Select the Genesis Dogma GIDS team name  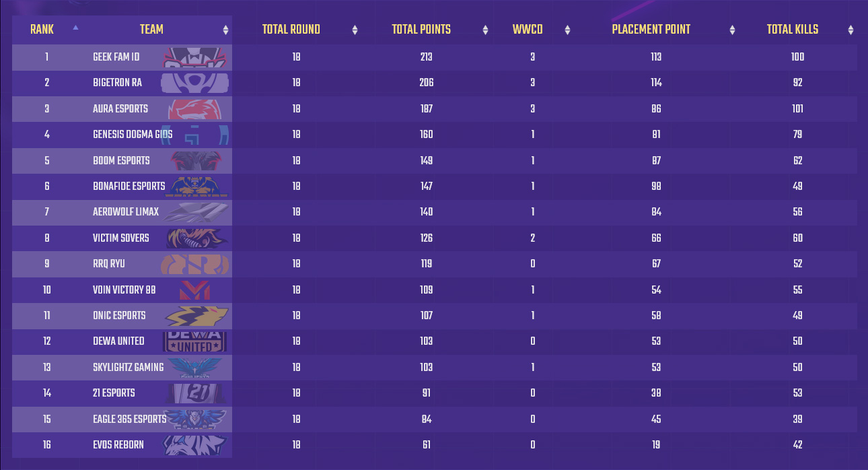click(133, 135)
